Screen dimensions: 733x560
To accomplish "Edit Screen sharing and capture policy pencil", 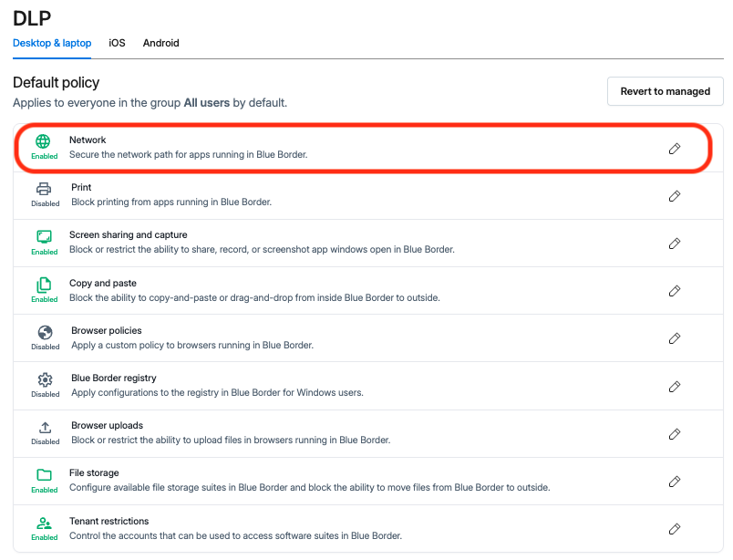I will click(674, 244).
